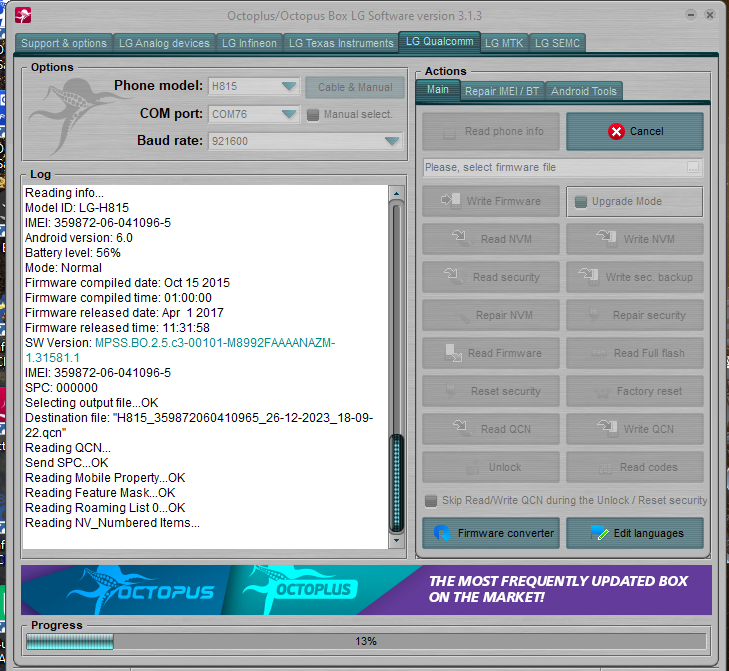The height and width of the screenshot is (671, 729).
Task: Click the firmware file browse icon
Action: [693, 167]
